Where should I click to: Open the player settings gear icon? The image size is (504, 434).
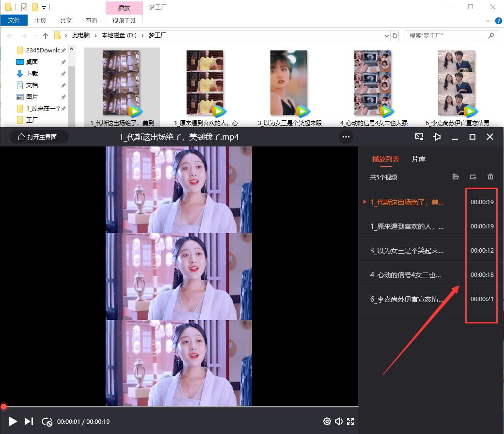pos(327,421)
